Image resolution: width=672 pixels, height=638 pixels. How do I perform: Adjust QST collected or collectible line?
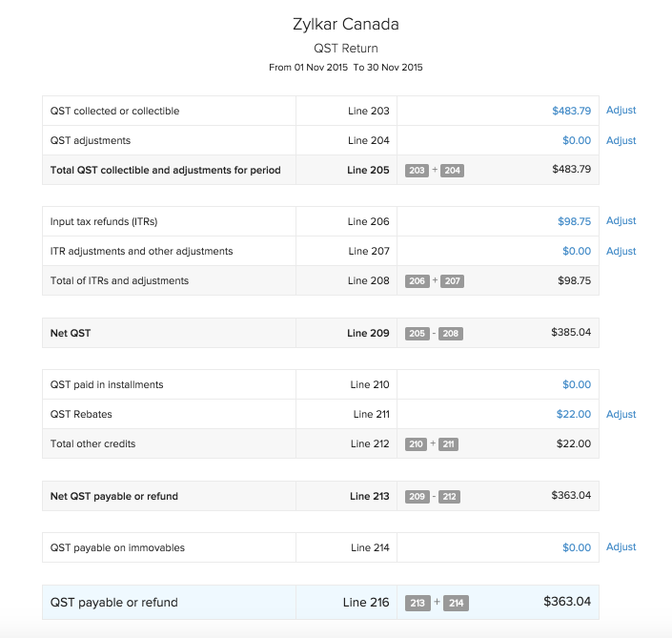pyautogui.click(x=621, y=111)
